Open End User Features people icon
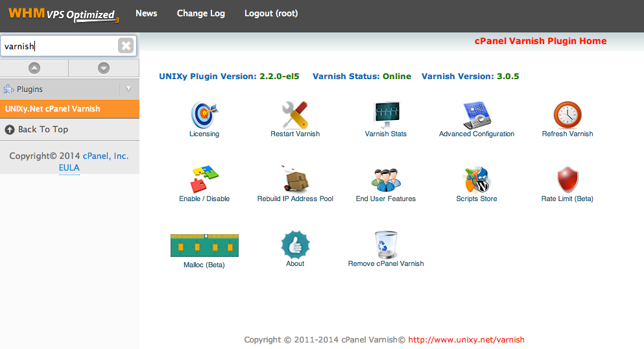Image resolution: width=644 pixels, height=349 pixels. (386, 180)
